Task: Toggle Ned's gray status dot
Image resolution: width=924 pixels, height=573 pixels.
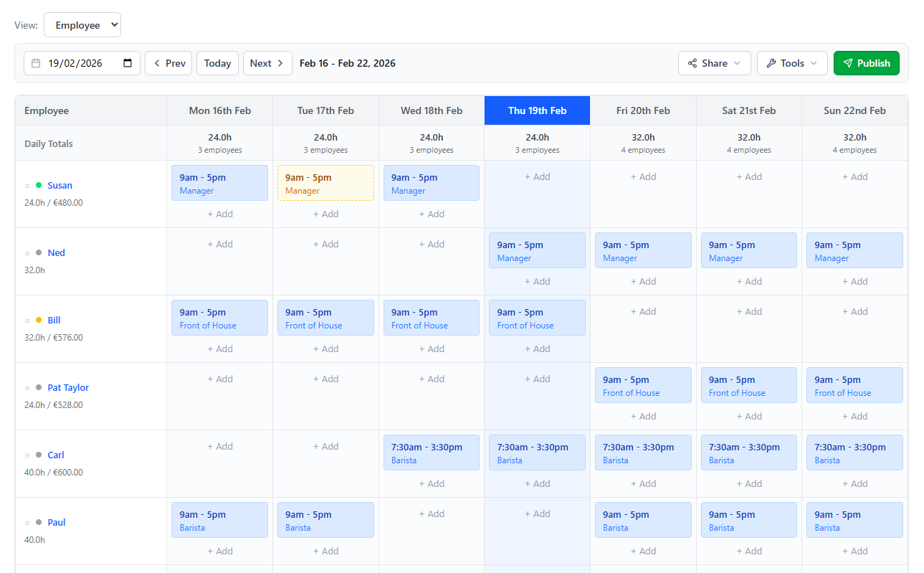Action: click(x=39, y=252)
